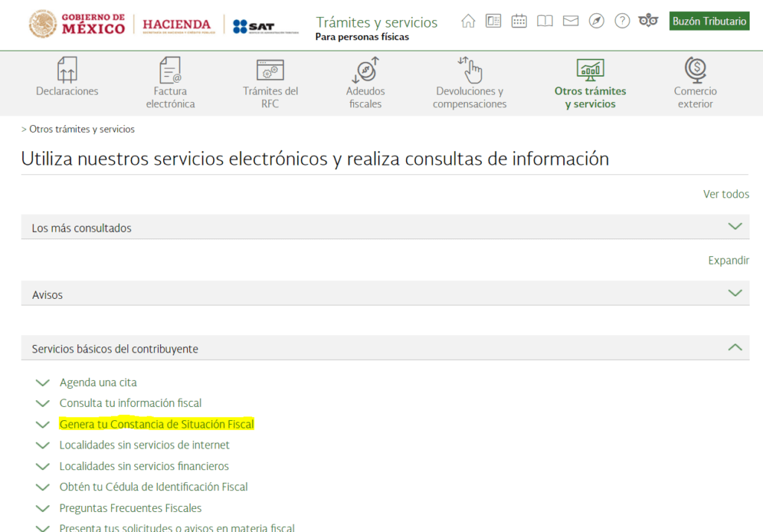Open Genera tu Constancia de Situación Fiscal
This screenshot has width=763, height=532.
pos(156,424)
